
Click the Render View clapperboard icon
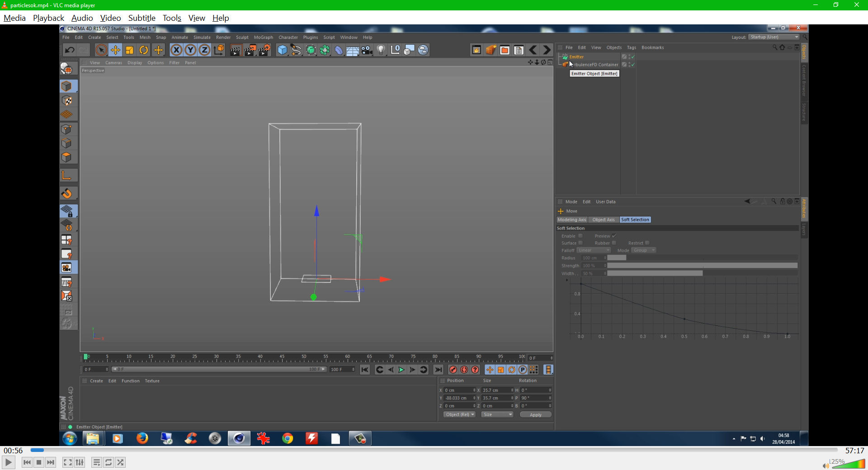point(235,50)
